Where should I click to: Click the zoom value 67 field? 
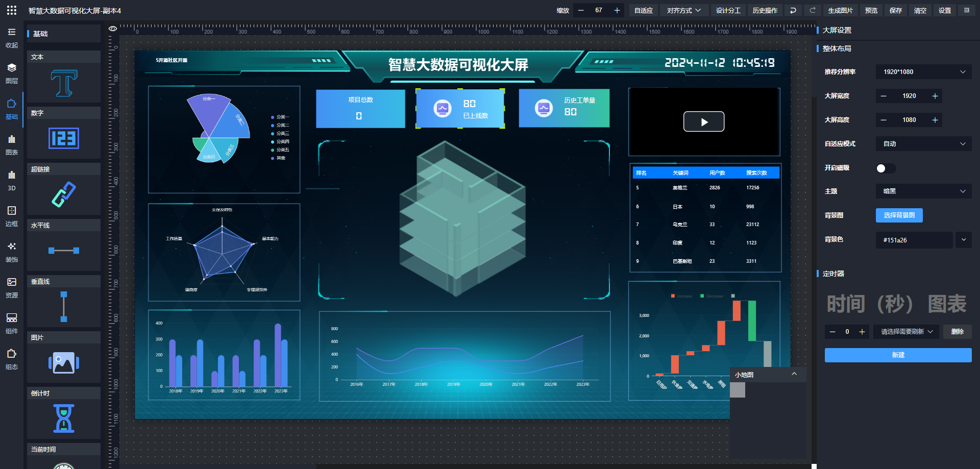[599, 10]
